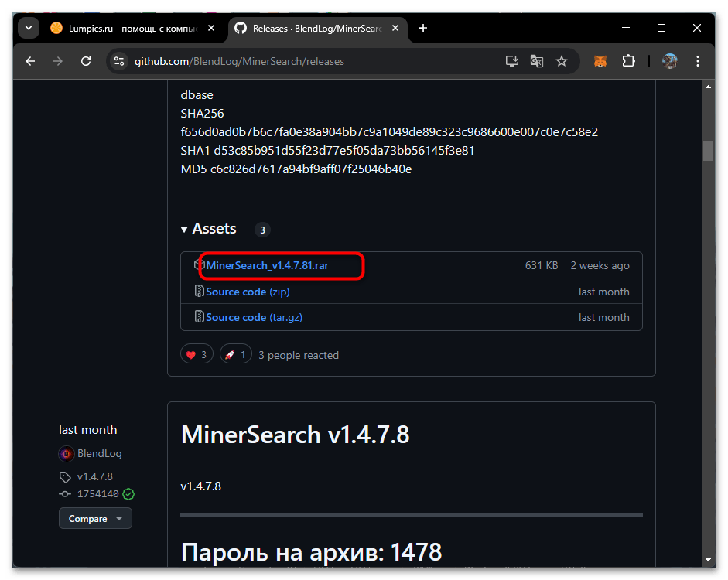Click the '3 people reacted' text
The width and height of the screenshot is (728, 580).
coord(299,355)
